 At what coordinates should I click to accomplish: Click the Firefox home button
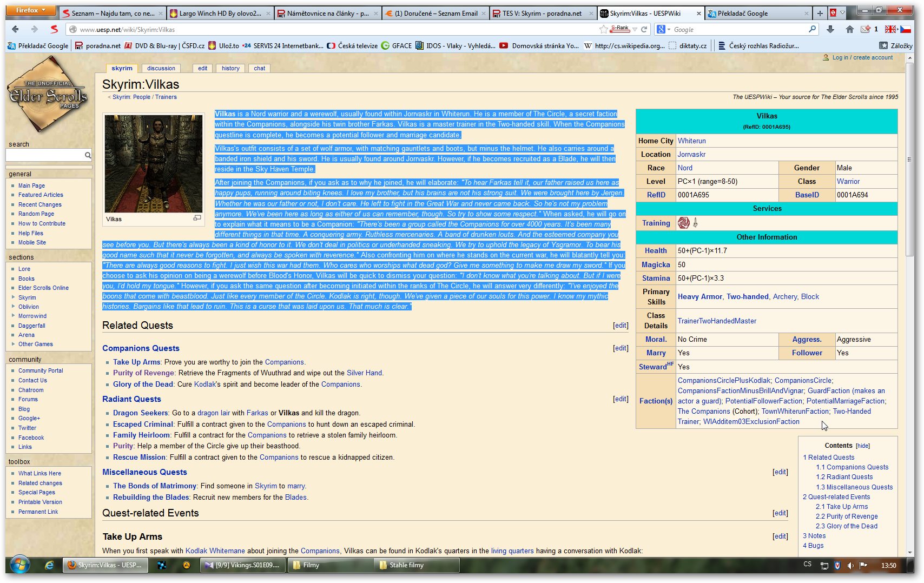tap(849, 29)
